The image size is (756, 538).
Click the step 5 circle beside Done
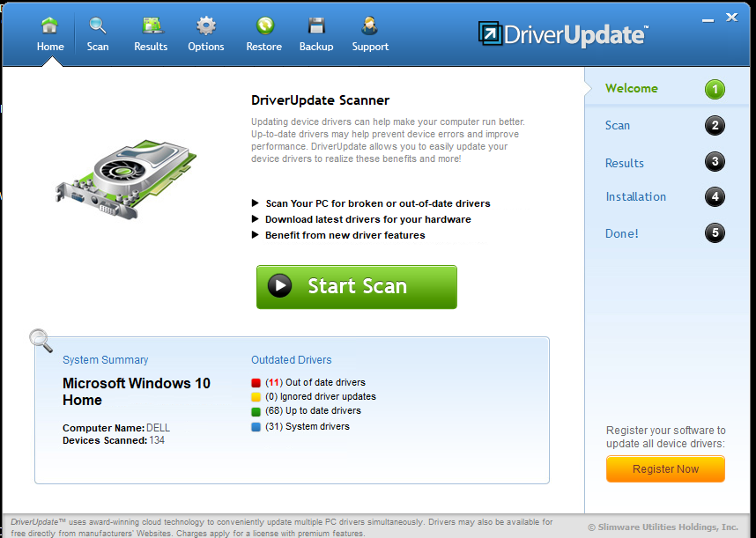[715, 233]
